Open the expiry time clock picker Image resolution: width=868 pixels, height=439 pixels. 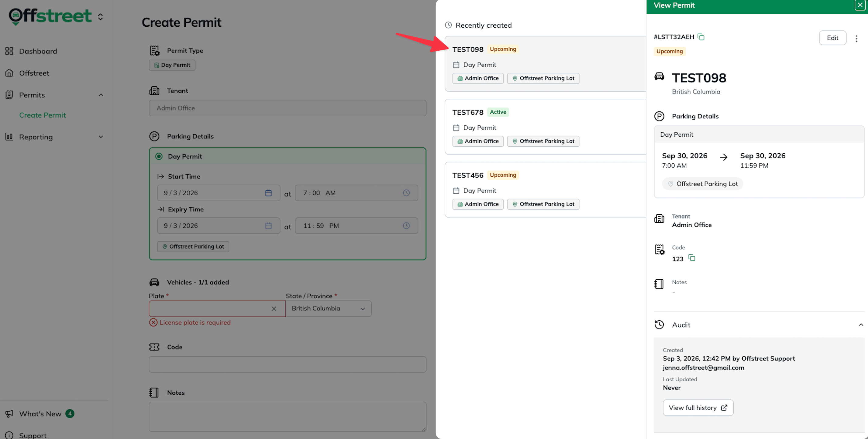point(406,226)
